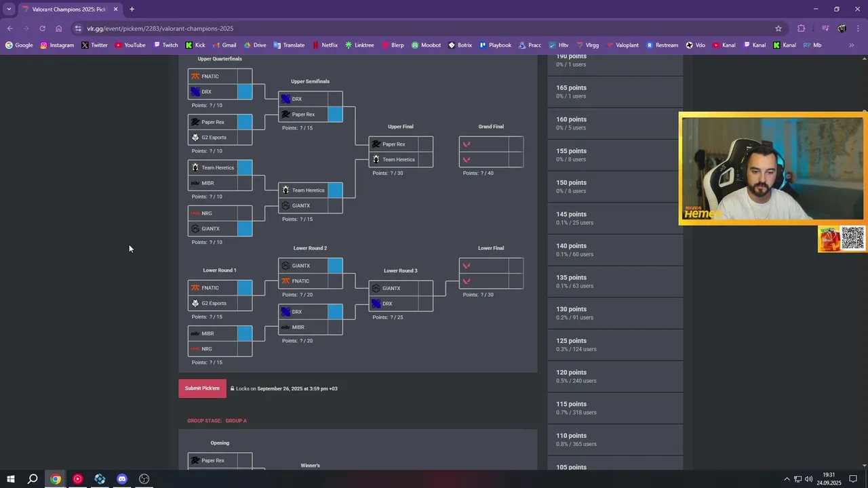Image resolution: width=868 pixels, height=488 pixels.
Task: Open the Twitter bookmark
Action: (x=94, y=45)
